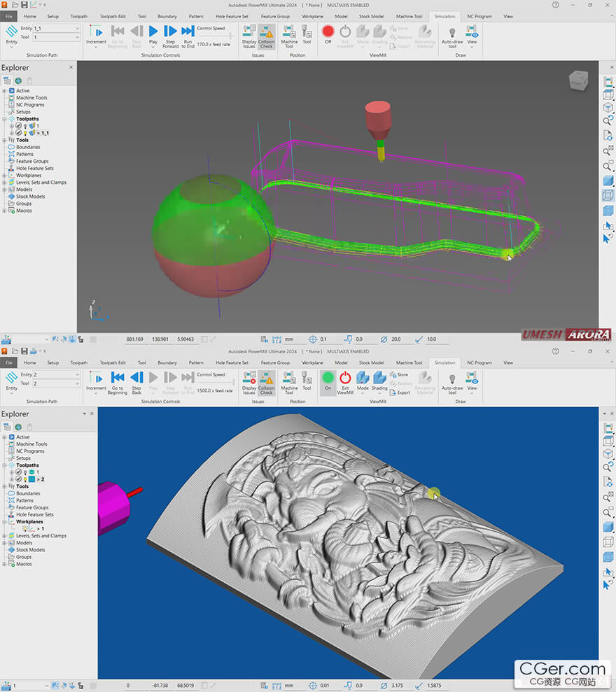This screenshot has height=692, width=616.
Task: Select Stock Models in the upper Explorer tree
Action: click(x=31, y=197)
